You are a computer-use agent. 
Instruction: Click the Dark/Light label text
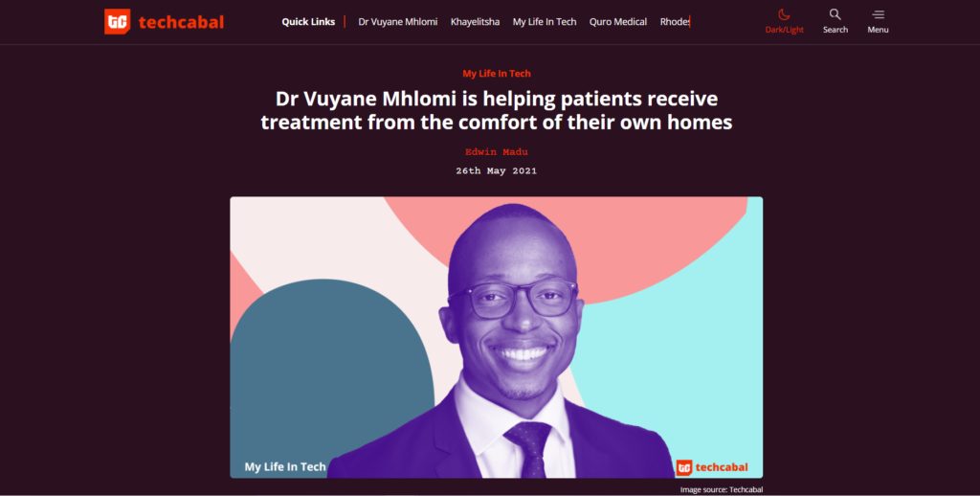pyautogui.click(x=785, y=30)
